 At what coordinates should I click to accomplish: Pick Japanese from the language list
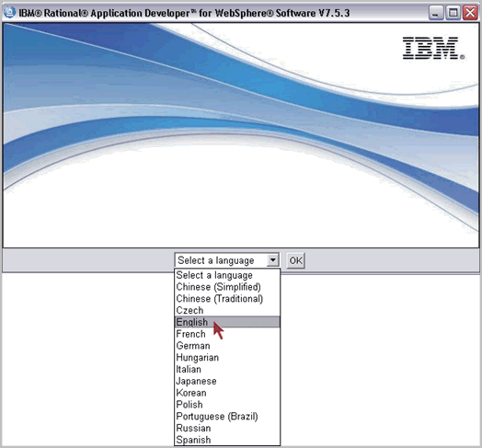coord(227,381)
